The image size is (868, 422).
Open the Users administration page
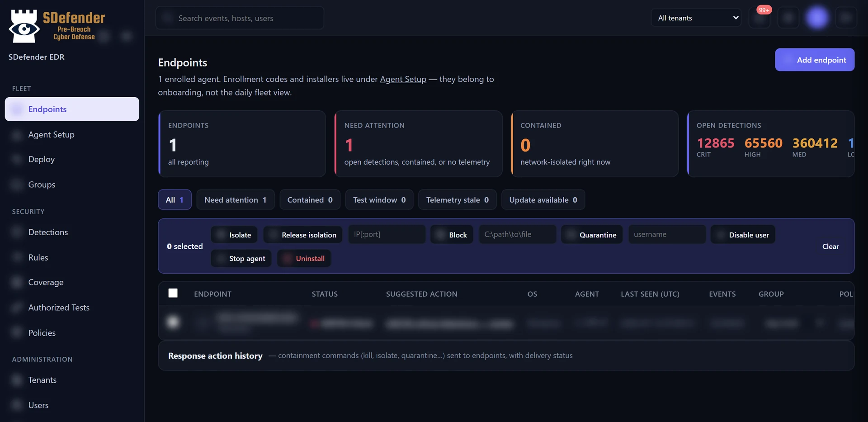(72, 405)
